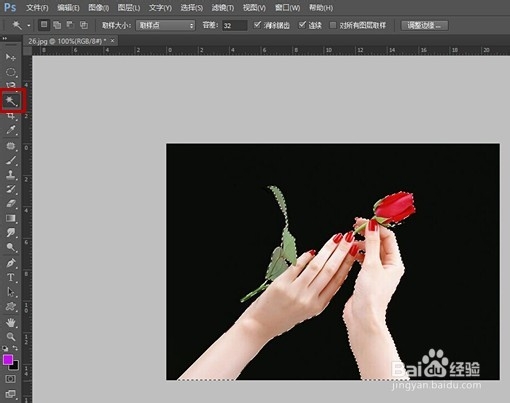Select the Elliptical Marquee tool
The image size is (510, 403).
[x=11, y=72]
